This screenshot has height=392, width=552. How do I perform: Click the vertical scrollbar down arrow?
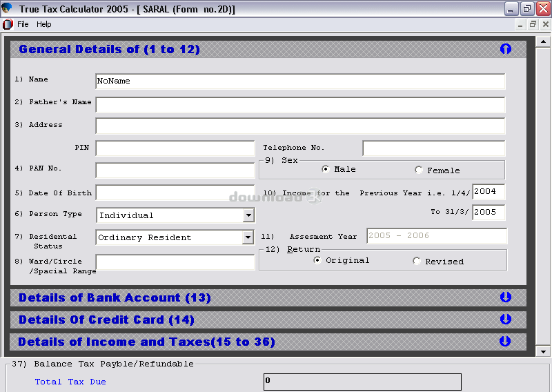(x=543, y=351)
